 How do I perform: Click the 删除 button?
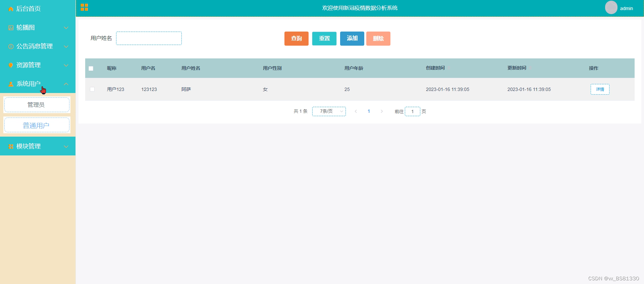(x=378, y=39)
